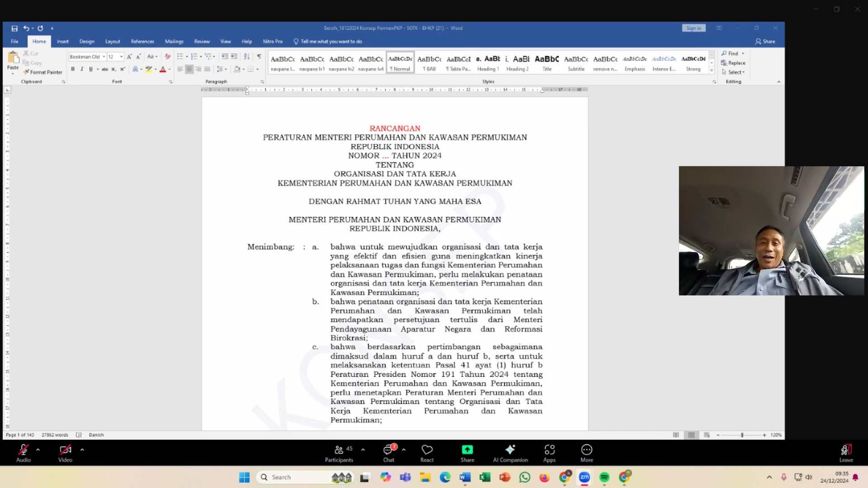Expand the Find dropdown arrow

pyautogui.click(x=743, y=53)
